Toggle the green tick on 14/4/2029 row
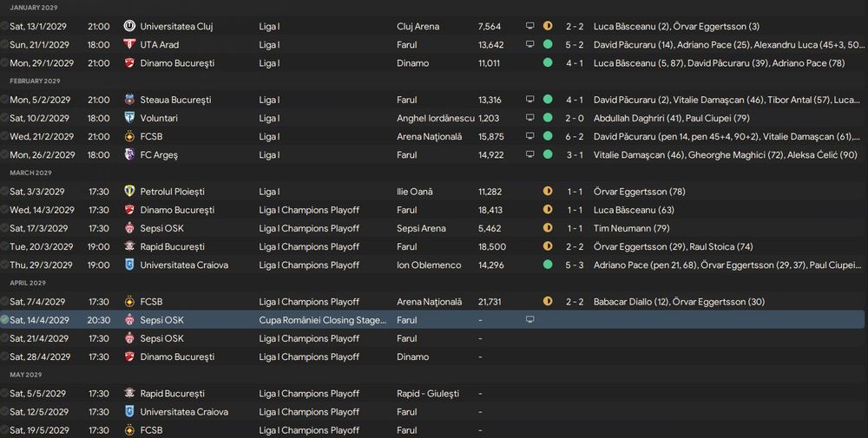Image resolution: width=868 pixels, height=438 pixels. point(4,320)
